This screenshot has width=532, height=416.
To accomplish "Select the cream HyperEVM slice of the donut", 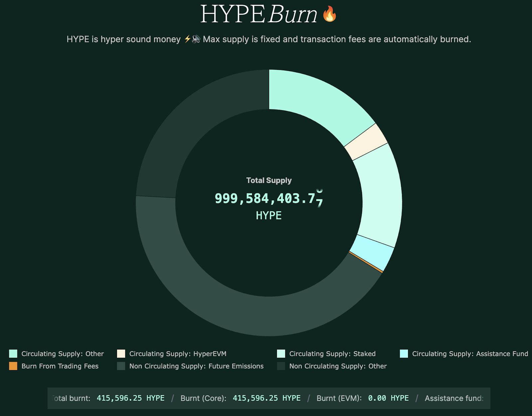I will tap(366, 142).
